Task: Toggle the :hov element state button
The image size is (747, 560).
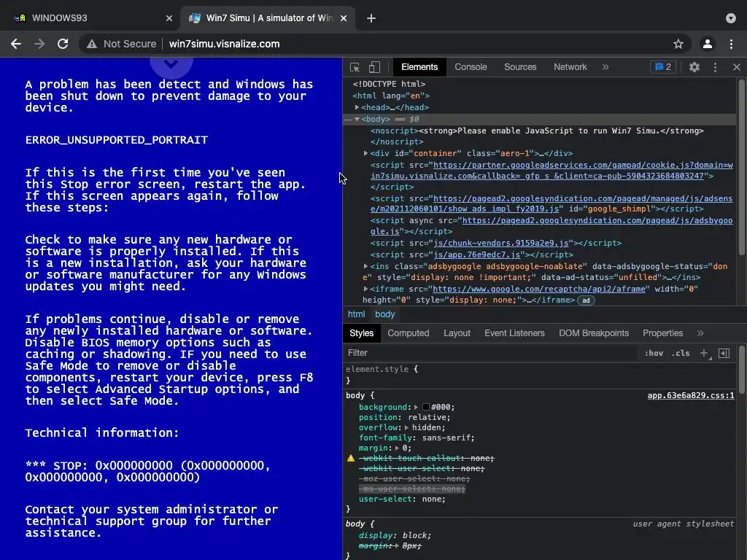Action: [x=654, y=353]
